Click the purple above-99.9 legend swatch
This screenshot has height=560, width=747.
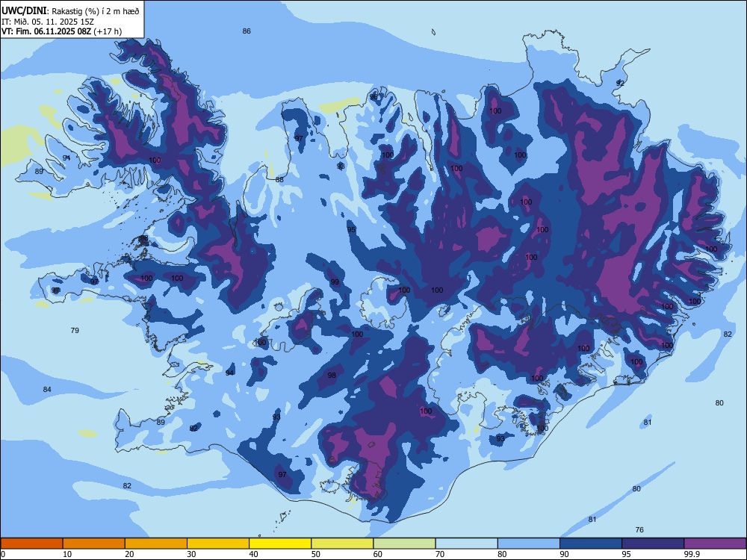pyautogui.click(x=715, y=544)
